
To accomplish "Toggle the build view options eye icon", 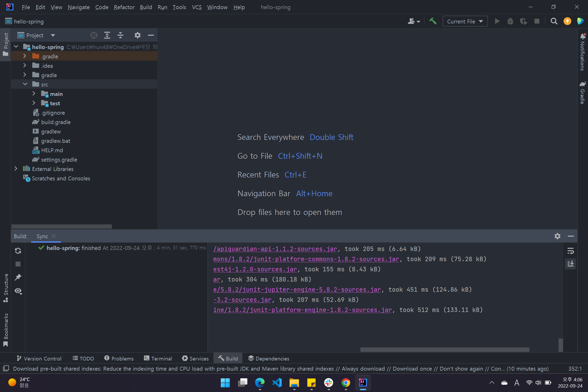I will [x=18, y=291].
